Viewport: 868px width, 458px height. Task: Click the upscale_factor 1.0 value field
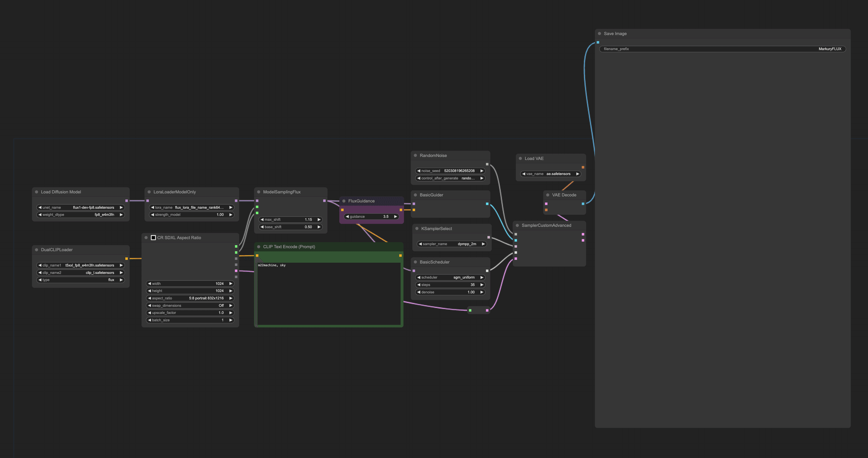click(190, 313)
